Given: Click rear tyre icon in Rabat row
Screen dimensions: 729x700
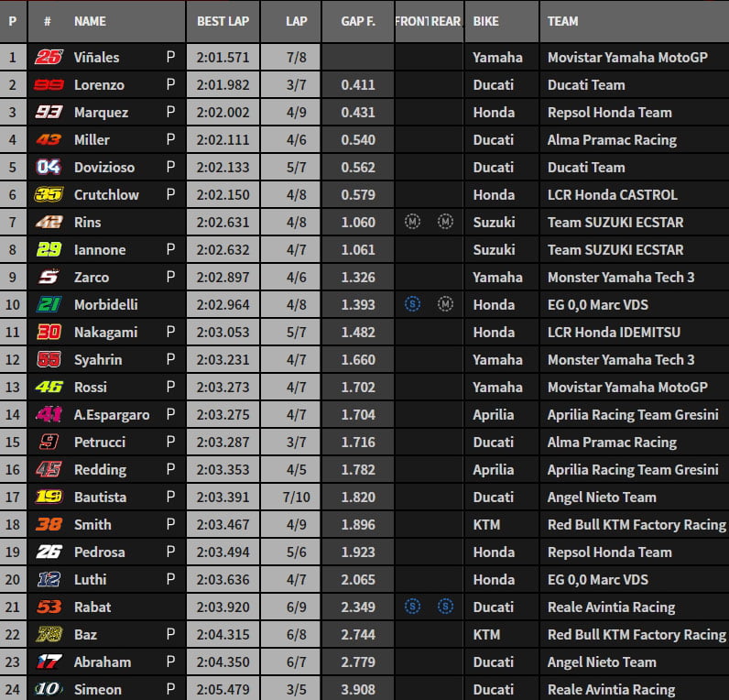Looking at the screenshot, I should [x=445, y=607].
